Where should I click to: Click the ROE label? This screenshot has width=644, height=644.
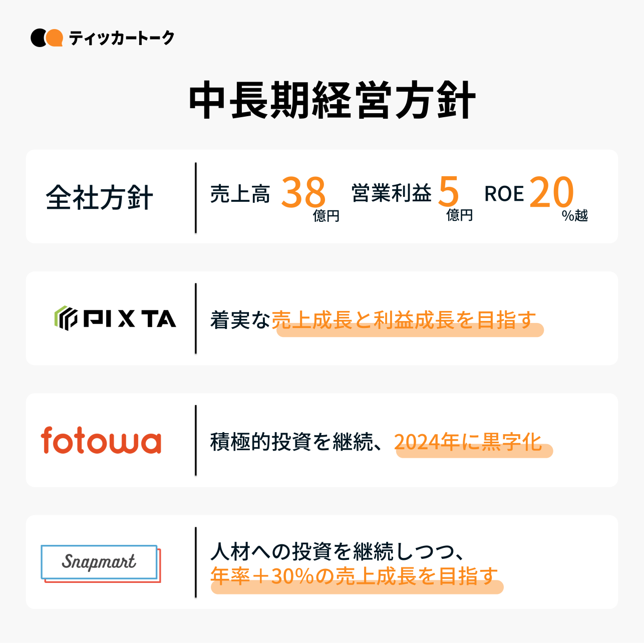coord(504,194)
